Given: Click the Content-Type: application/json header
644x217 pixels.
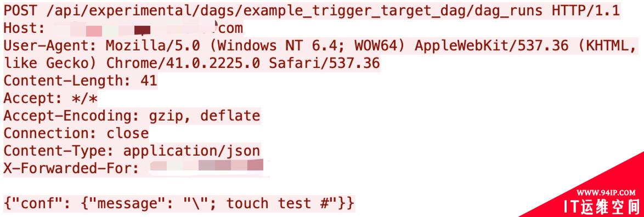Looking at the screenshot, I should tap(132, 151).
